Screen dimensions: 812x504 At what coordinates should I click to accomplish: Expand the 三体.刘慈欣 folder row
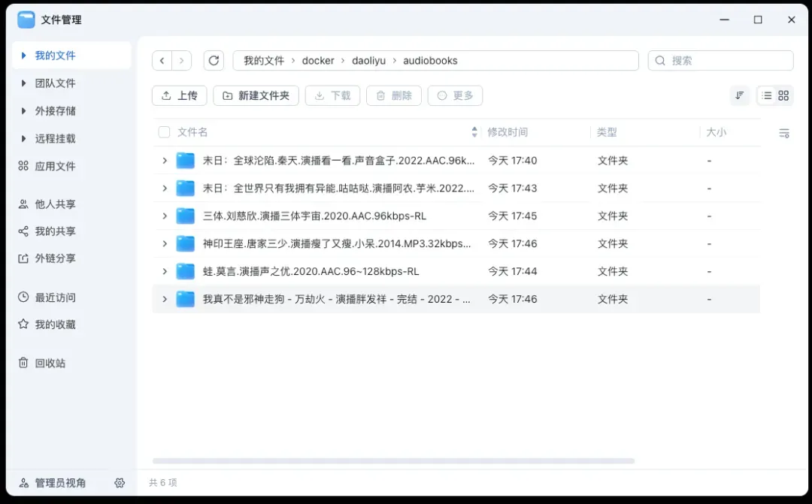(165, 216)
